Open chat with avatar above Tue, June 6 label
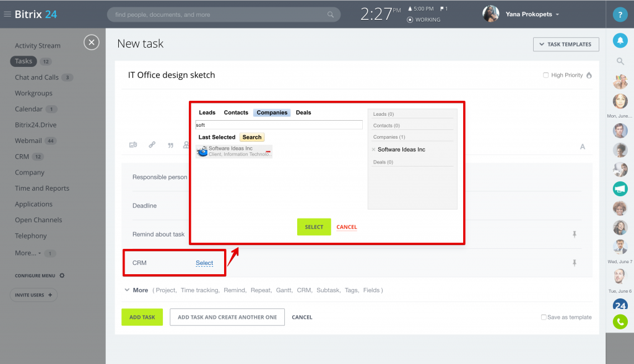Viewport: 634px width, 364px height. click(x=620, y=276)
